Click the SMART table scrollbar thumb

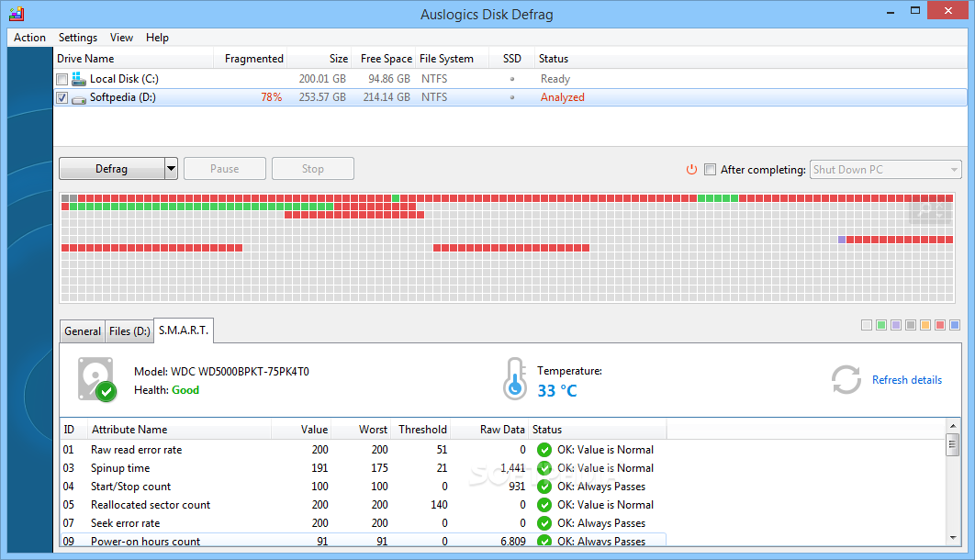[953, 444]
